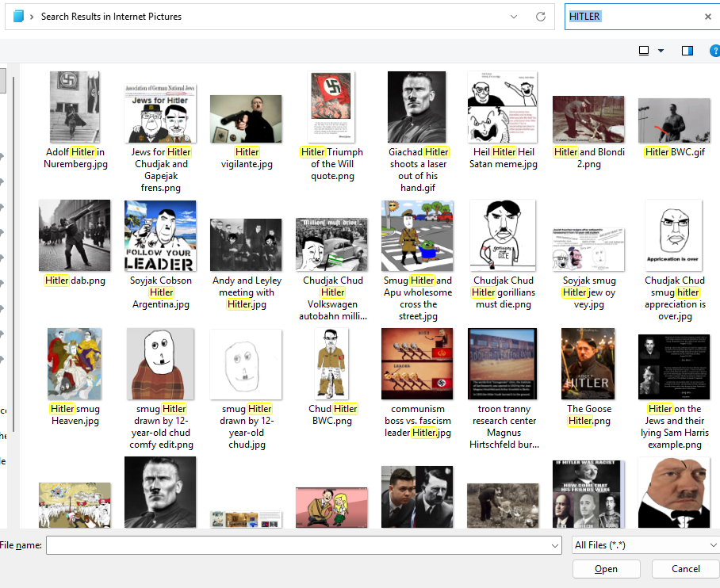Image resolution: width=720 pixels, height=588 pixels.
Task: Select the Hitler and Blondi 2.png thumbnail
Action: (588, 120)
